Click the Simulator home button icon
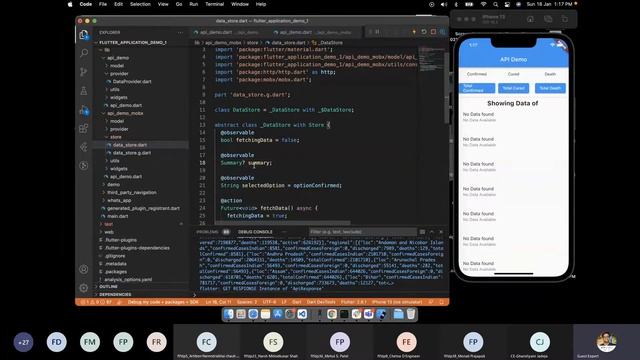640x360 pixels. point(530,19)
